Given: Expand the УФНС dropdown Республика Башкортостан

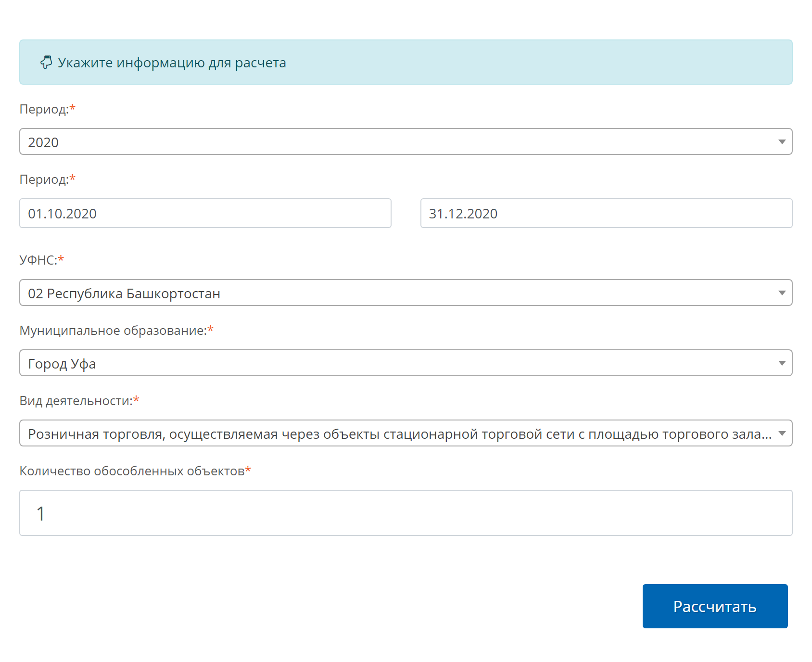Looking at the screenshot, I should pos(406,293).
